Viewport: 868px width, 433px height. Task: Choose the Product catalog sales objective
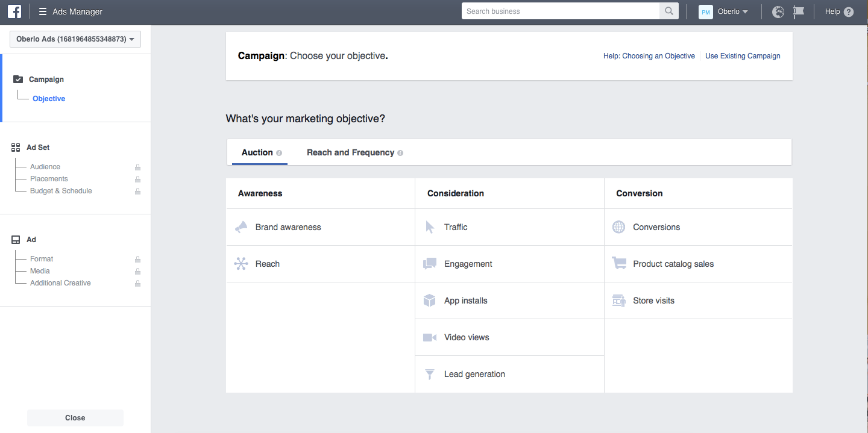[x=698, y=264]
